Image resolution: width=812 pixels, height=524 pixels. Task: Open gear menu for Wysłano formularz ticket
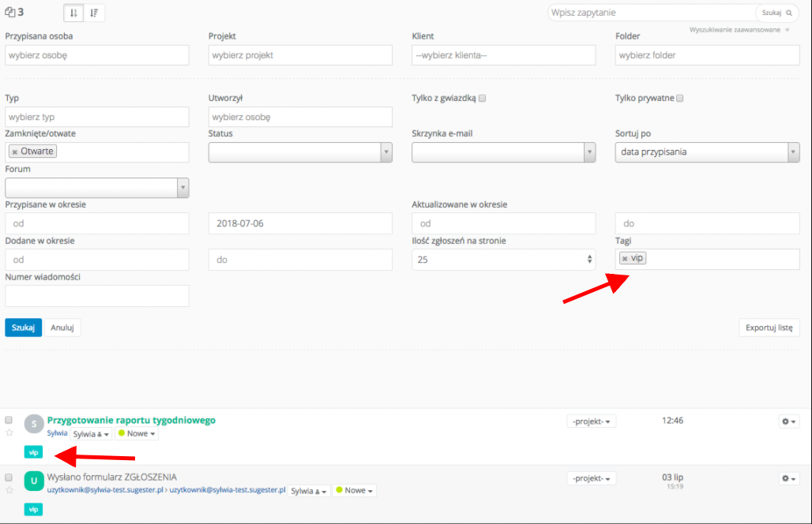[789, 478]
